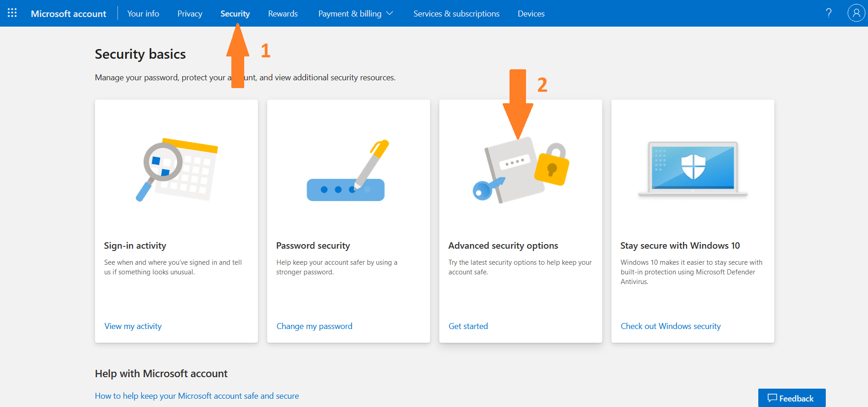This screenshot has height=407, width=868.
Task: Expand the Payment & billing dropdown chevron
Action: coord(390,13)
